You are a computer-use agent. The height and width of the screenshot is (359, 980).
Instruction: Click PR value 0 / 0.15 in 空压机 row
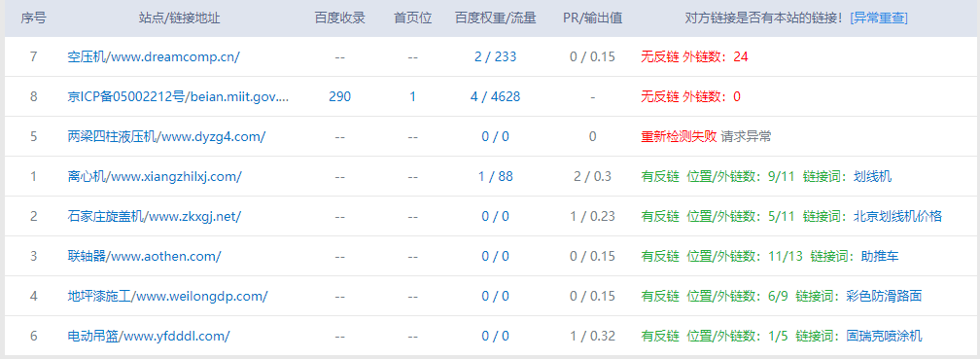click(592, 56)
